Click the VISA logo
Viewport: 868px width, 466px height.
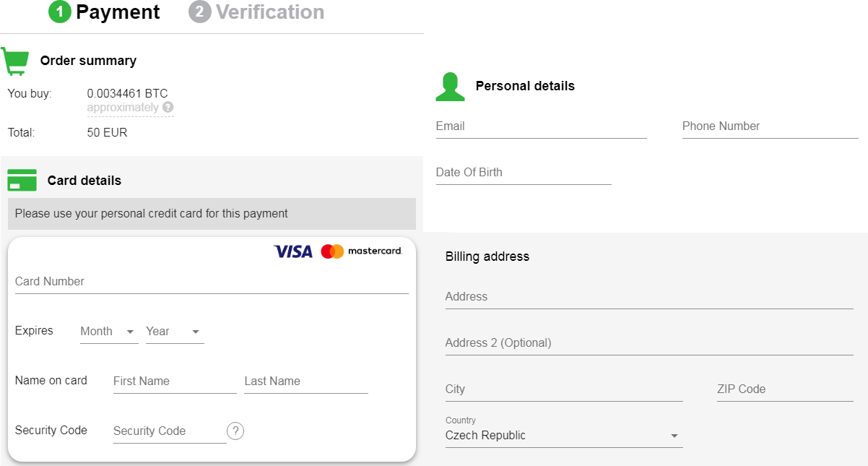293,251
